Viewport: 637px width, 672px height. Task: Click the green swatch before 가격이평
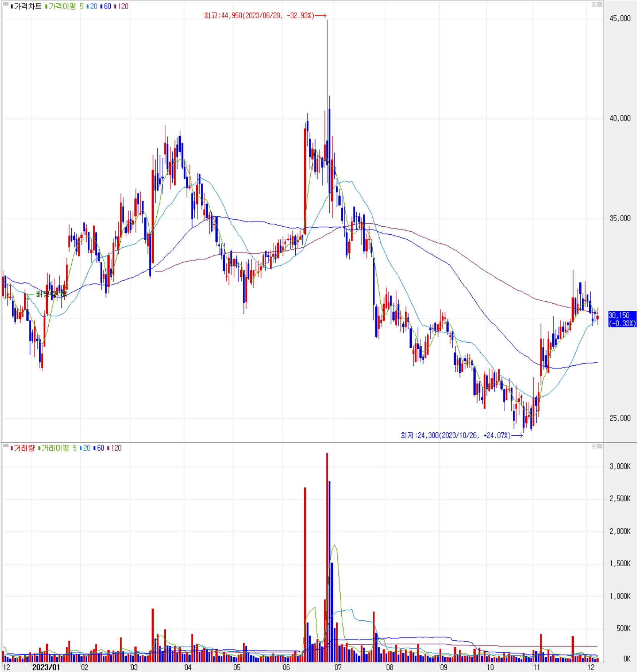click(x=46, y=7)
